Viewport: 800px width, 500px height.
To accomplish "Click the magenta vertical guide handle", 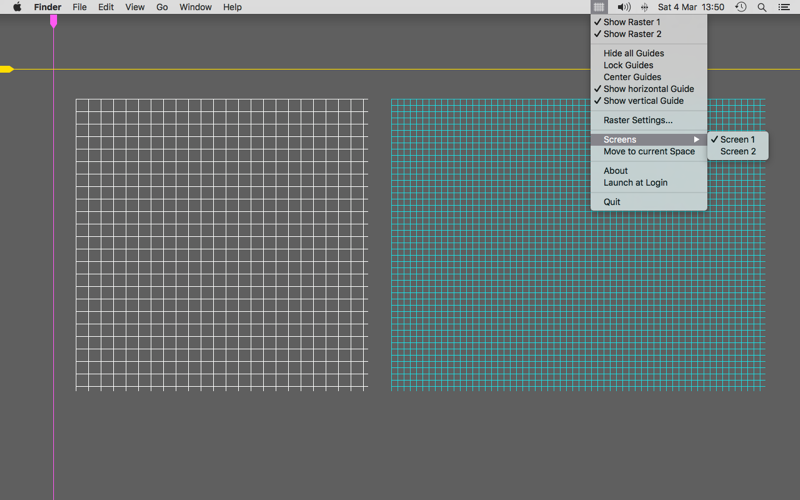I will point(54,21).
